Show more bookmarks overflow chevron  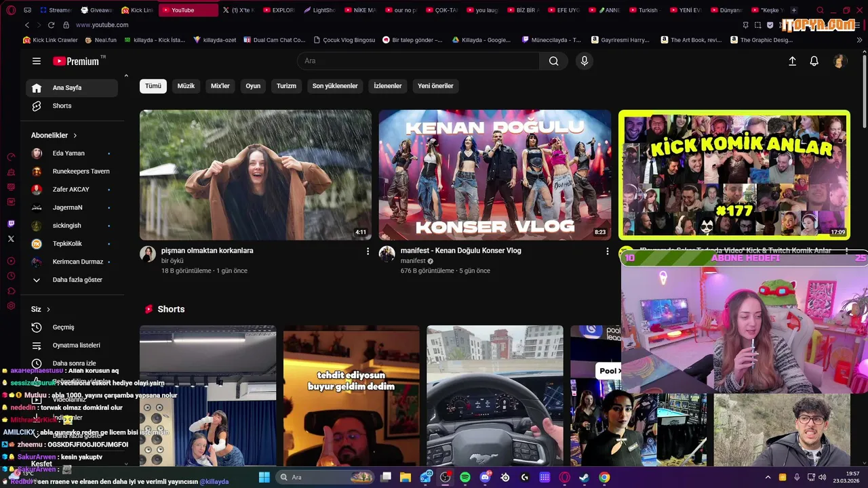860,40
